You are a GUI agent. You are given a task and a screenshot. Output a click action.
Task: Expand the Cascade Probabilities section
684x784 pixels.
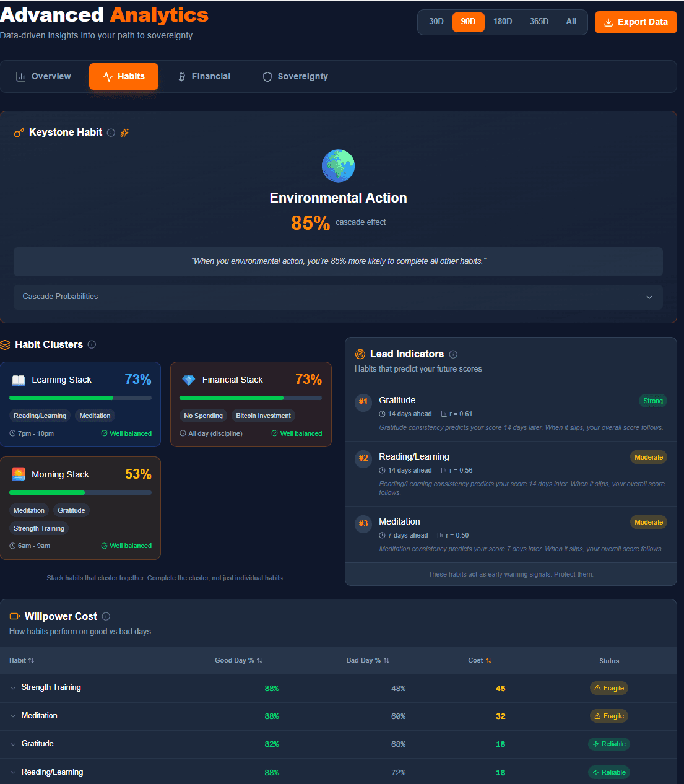tap(338, 297)
